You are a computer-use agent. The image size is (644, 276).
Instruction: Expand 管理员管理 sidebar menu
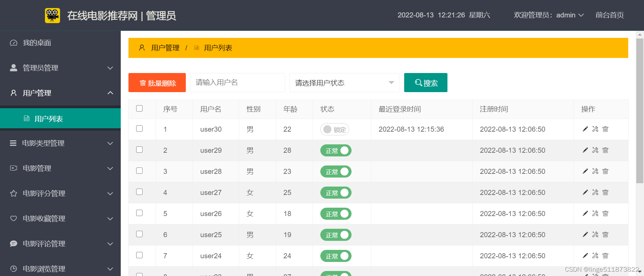point(60,68)
